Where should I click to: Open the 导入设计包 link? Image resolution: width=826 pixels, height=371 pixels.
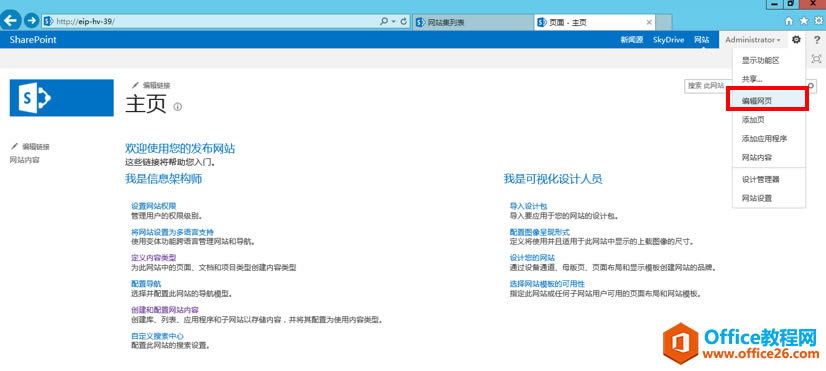tap(528, 206)
